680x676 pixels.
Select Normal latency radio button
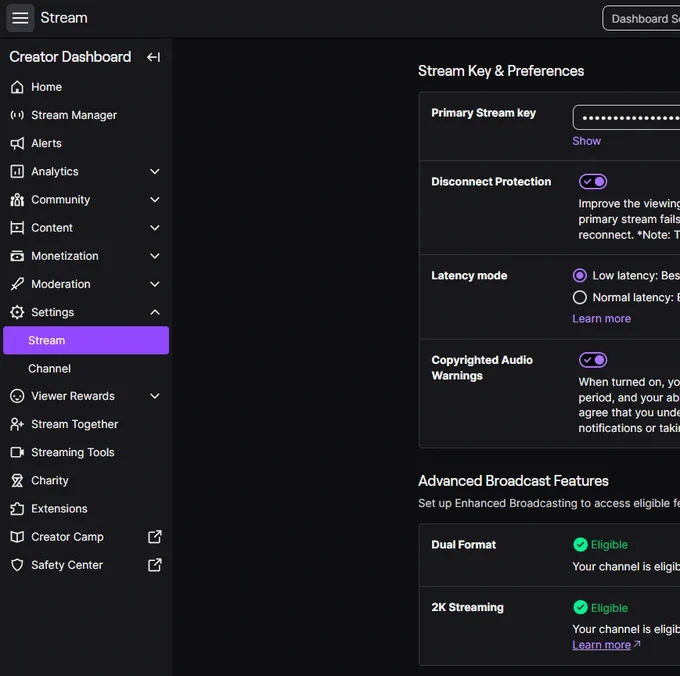[x=580, y=297]
